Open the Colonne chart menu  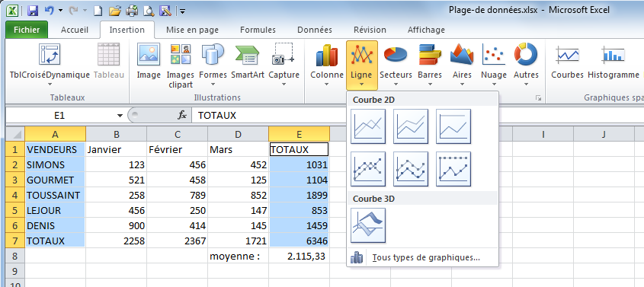[326, 65]
